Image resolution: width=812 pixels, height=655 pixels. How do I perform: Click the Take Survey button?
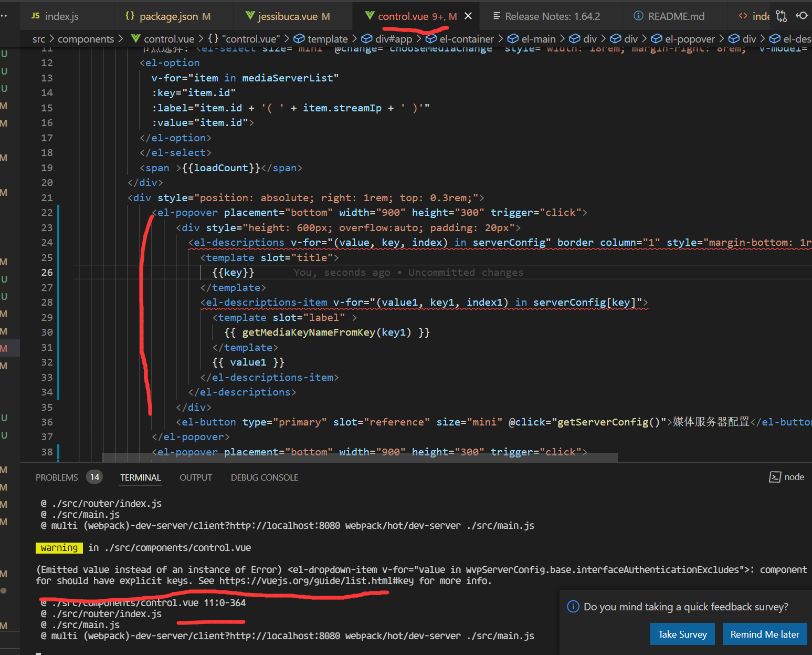point(682,633)
